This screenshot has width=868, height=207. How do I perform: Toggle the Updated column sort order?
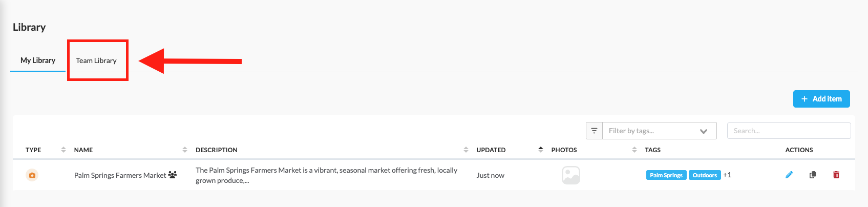(541, 150)
